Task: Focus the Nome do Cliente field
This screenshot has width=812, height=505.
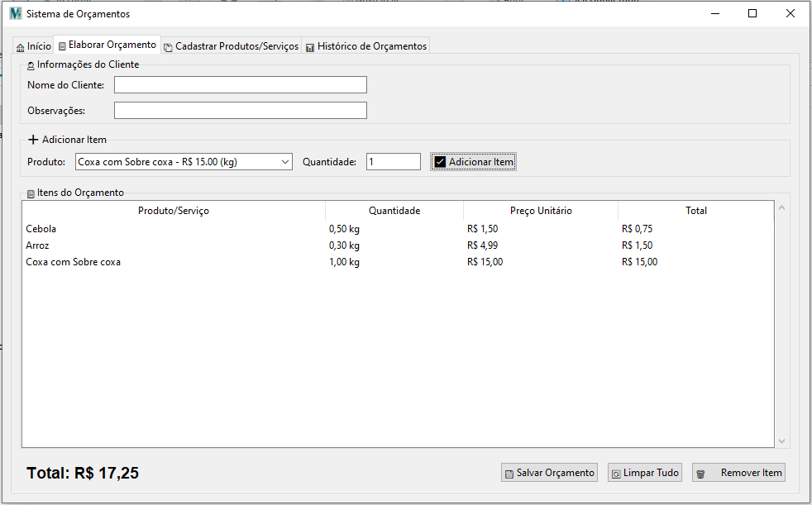Action: click(240, 85)
